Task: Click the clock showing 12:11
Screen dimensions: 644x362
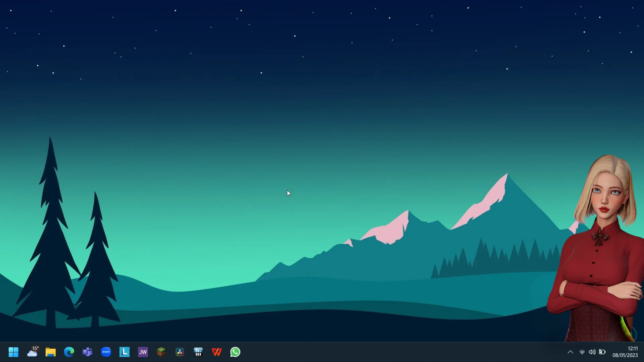Action: point(633,349)
